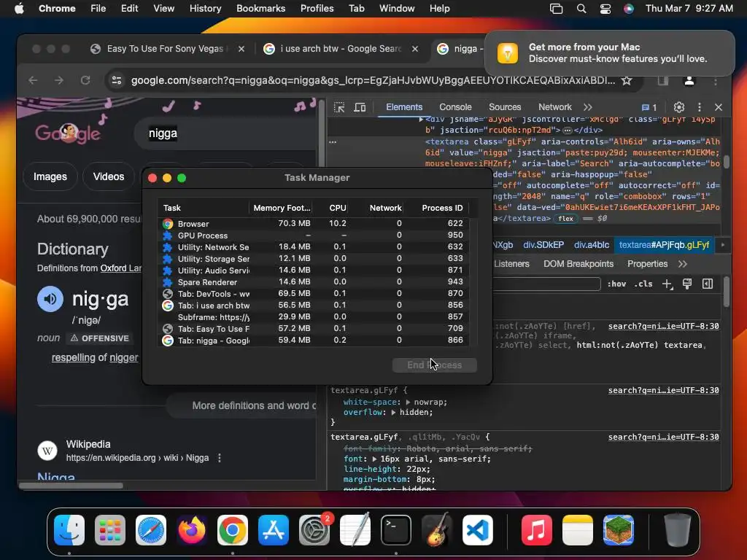Switch to the Network tab in DevTools
The height and width of the screenshot is (560, 747).
[x=555, y=108]
